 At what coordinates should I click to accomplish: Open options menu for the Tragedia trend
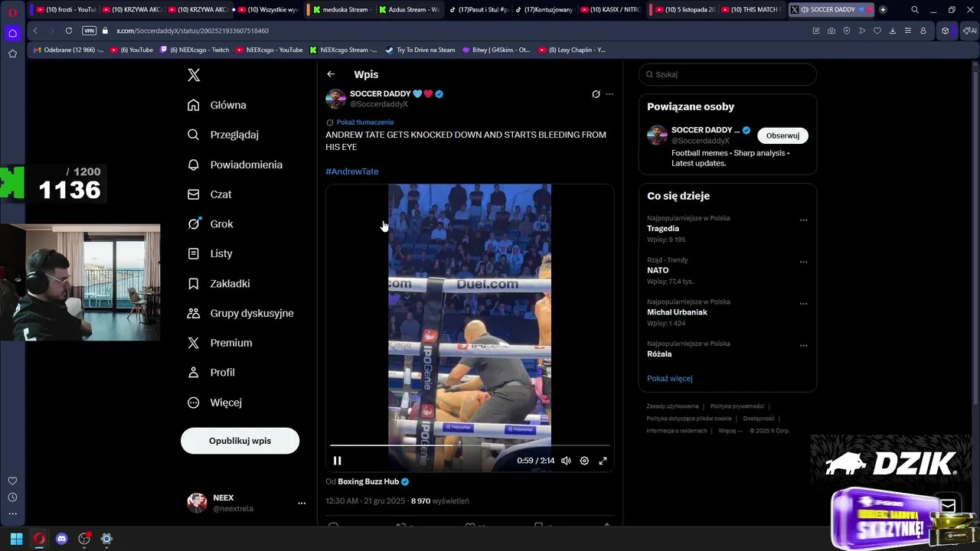(x=803, y=220)
